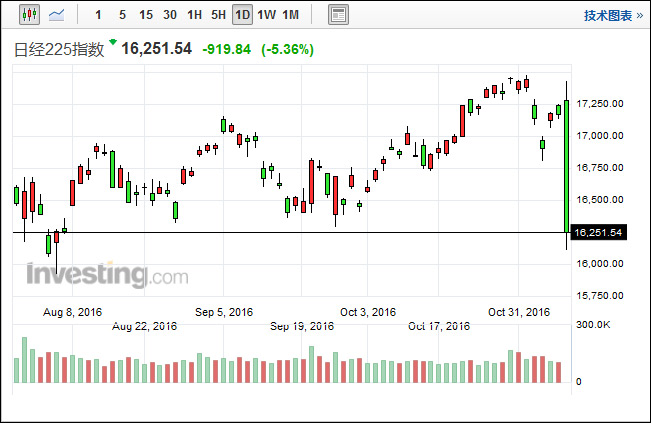Choose the 15 minute interval
This screenshot has width=651, height=423.
click(x=146, y=15)
